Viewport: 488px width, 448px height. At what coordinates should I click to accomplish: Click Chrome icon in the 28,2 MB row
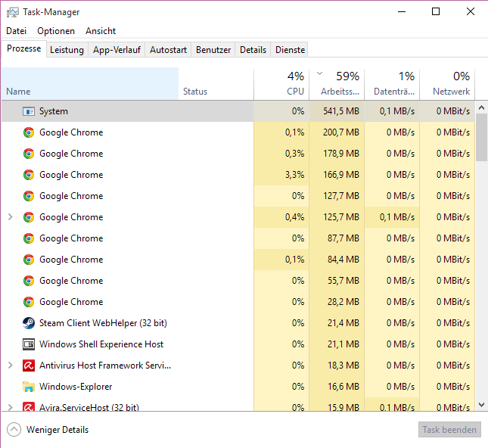pos(29,302)
